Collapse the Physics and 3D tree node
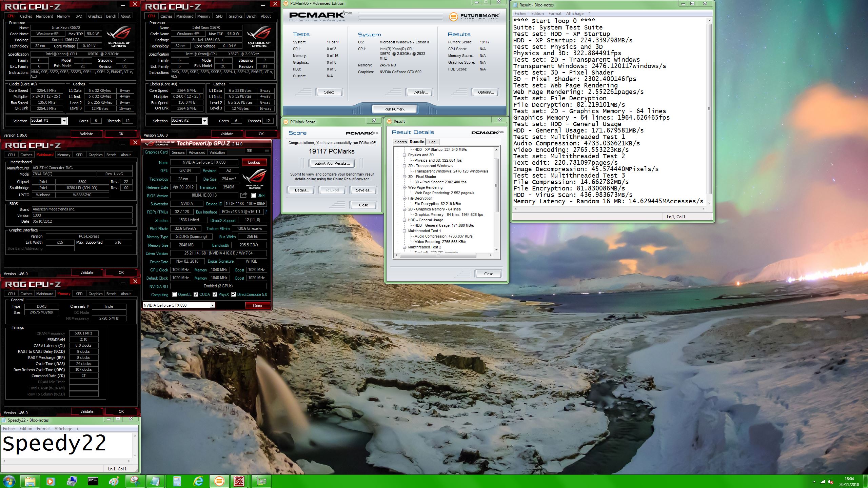The width and height of the screenshot is (868, 488). (x=404, y=155)
